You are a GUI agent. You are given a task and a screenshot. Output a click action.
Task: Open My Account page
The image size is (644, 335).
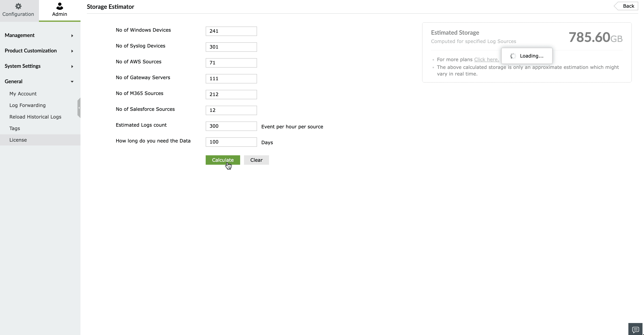coord(23,94)
